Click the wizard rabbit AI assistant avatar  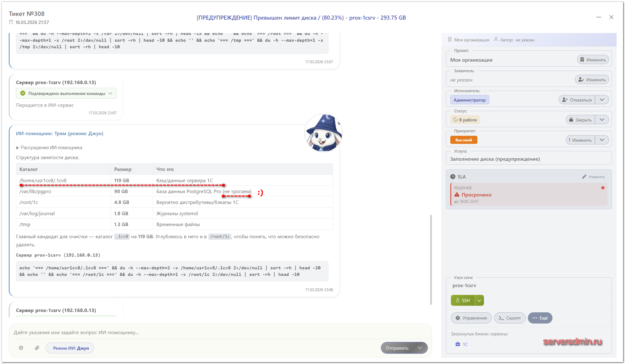tap(323, 133)
